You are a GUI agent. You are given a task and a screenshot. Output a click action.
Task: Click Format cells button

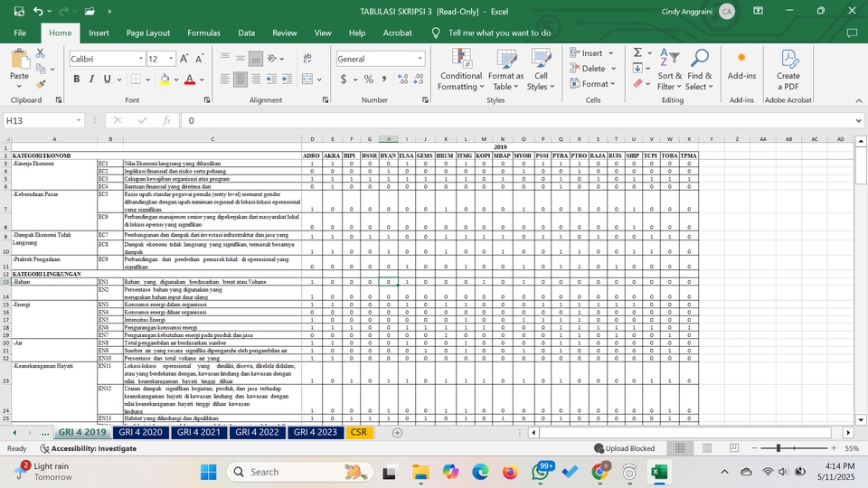tap(593, 84)
